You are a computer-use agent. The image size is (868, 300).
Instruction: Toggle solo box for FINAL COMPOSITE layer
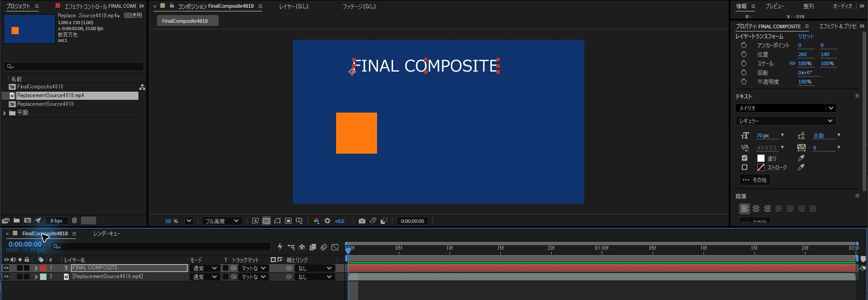tap(20, 268)
